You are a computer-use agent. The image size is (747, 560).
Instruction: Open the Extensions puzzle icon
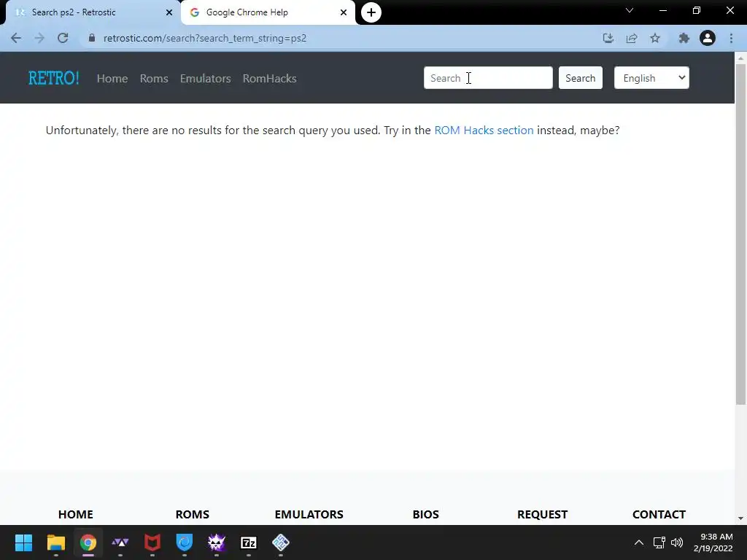pyautogui.click(x=684, y=38)
